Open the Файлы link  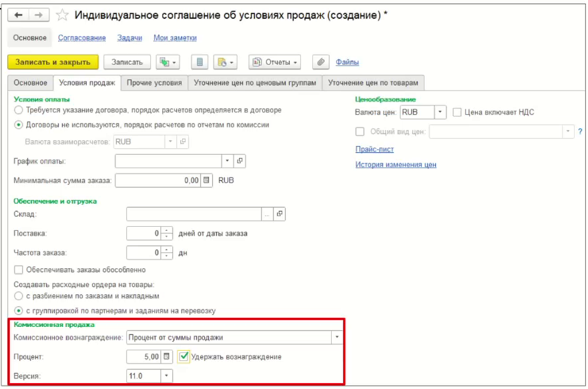(347, 62)
